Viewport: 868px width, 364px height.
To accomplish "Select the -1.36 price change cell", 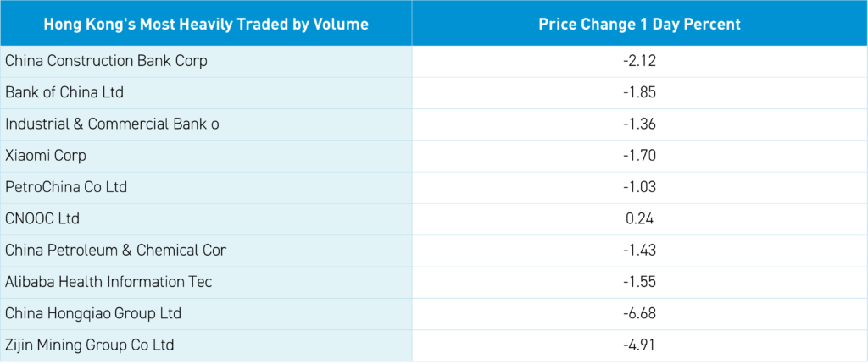I will [x=640, y=124].
